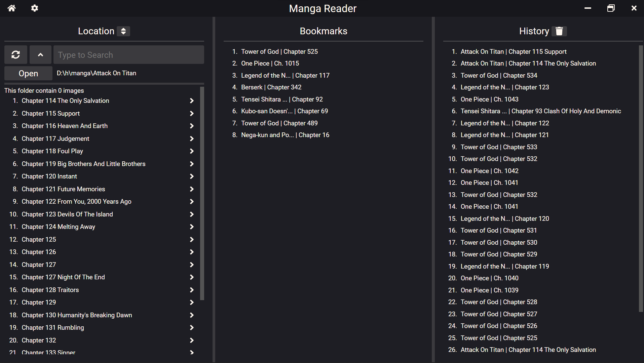Screen dimensions: 644x363
Task: Open bookmark Tensei Shitara Chapter 92
Action: [282, 99]
